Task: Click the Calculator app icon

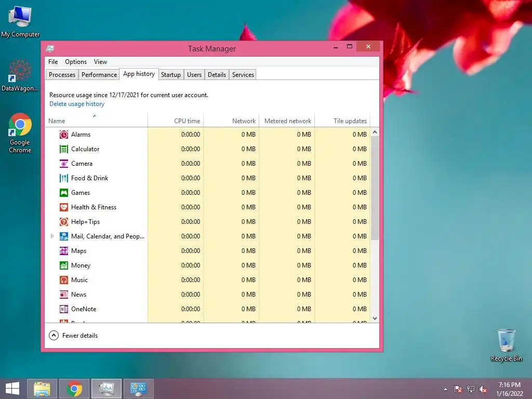Action: [x=64, y=149]
